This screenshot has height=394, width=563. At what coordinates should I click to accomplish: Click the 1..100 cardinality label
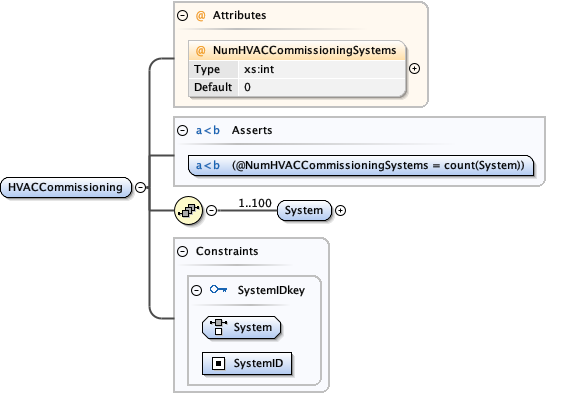(255, 203)
